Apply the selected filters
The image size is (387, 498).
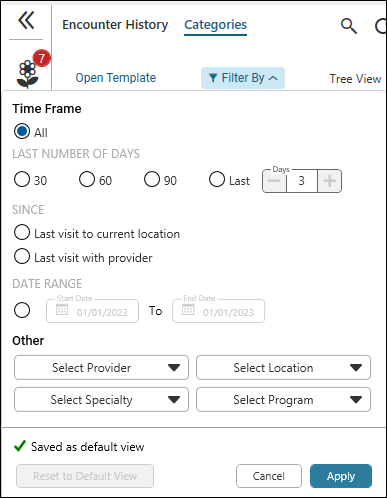point(341,476)
